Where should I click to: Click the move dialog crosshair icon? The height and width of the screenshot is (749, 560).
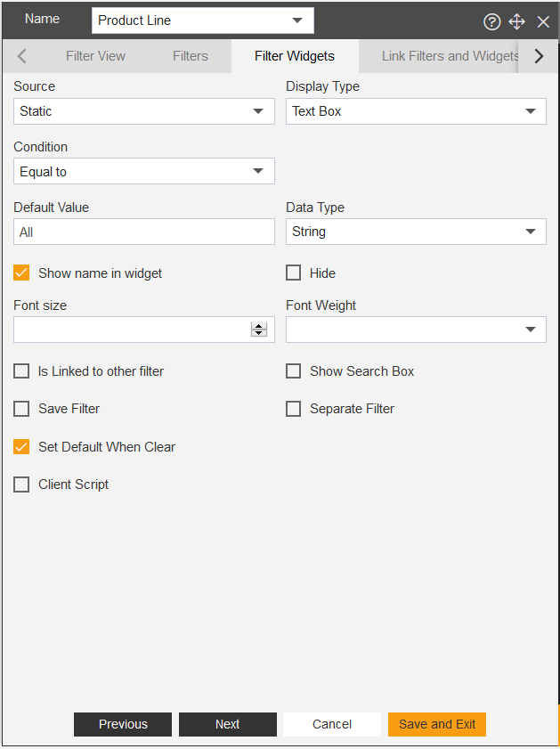(517, 21)
